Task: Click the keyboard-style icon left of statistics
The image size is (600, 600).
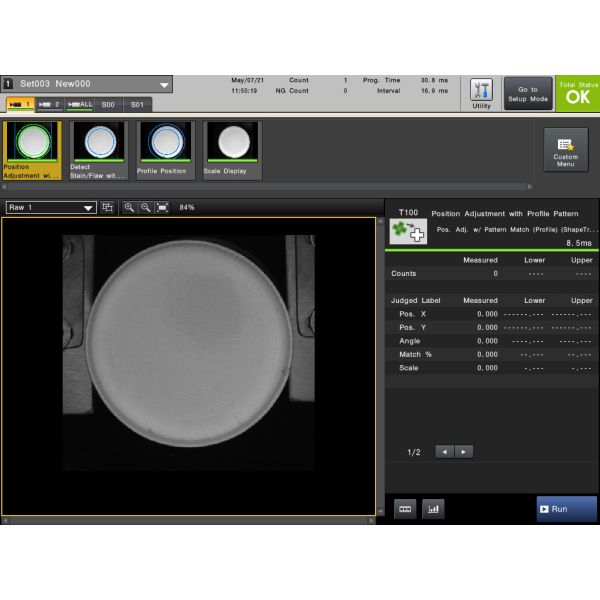Action: 405,508
